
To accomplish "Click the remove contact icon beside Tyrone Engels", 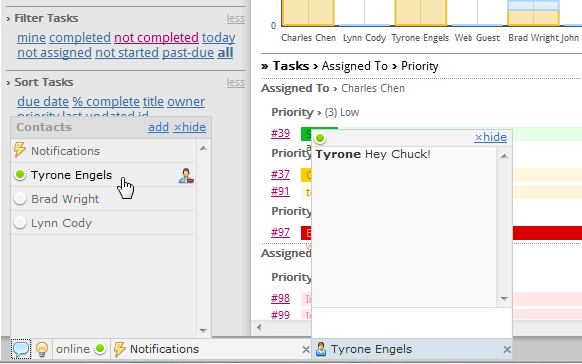I will pos(186,175).
